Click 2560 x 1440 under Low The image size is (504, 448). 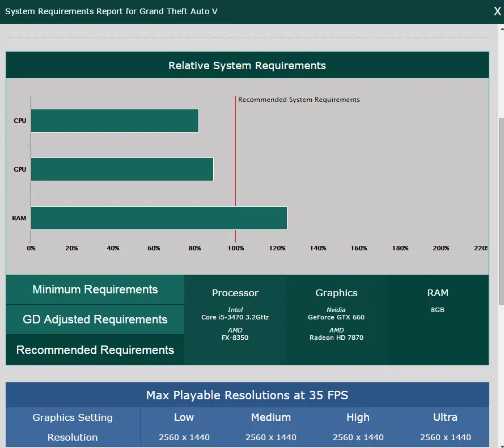pyautogui.click(x=184, y=437)
